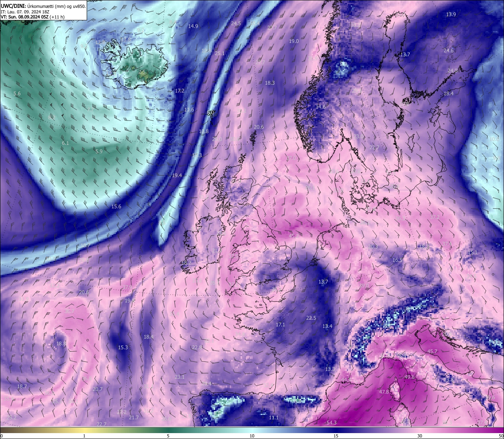Click the color scale label '5'
The image size is (504, 439).
click(x=168, y=436)
